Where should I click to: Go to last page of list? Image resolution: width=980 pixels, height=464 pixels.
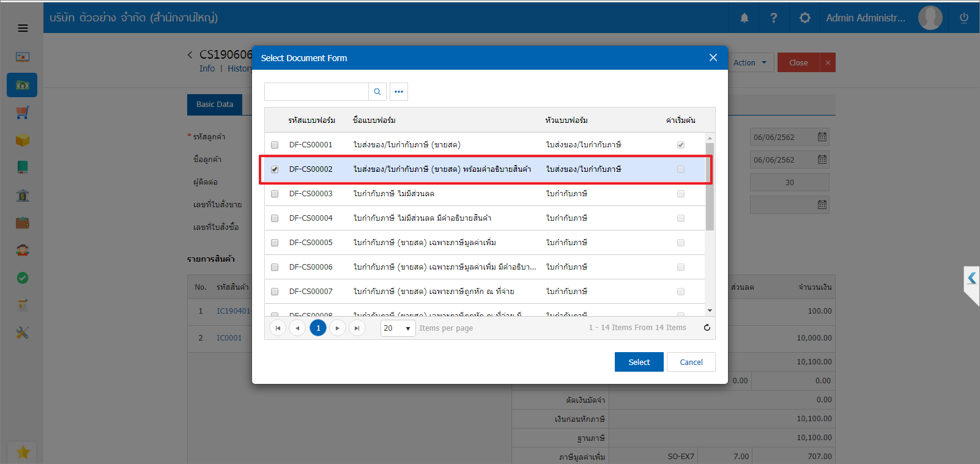[357, 328]
